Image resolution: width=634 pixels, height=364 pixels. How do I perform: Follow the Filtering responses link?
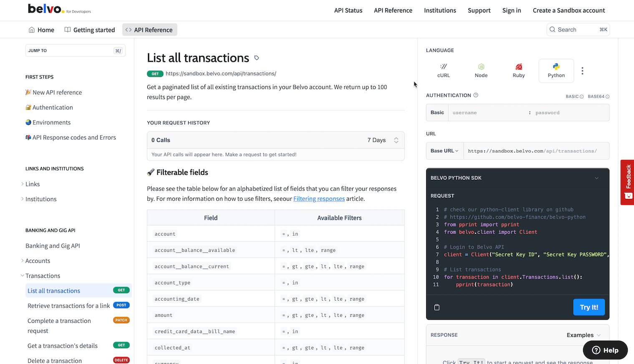pyautogui.click(x=319, y=199)
